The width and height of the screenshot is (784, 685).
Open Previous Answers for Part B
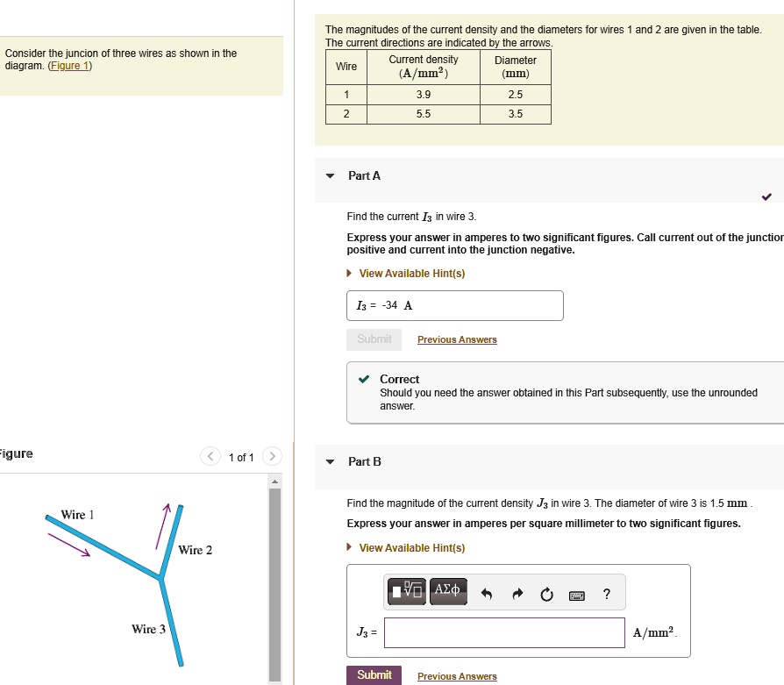tap(457, 676)
